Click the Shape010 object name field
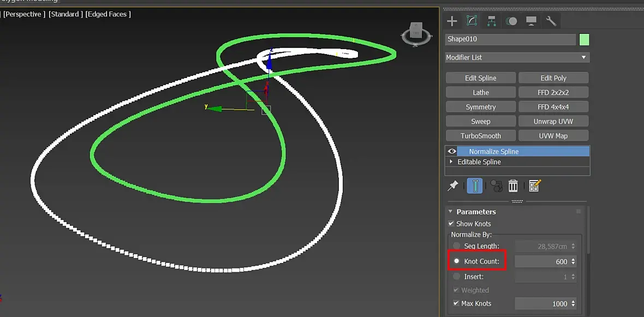Viewport: 644px width, 317px height. point(510,39)
